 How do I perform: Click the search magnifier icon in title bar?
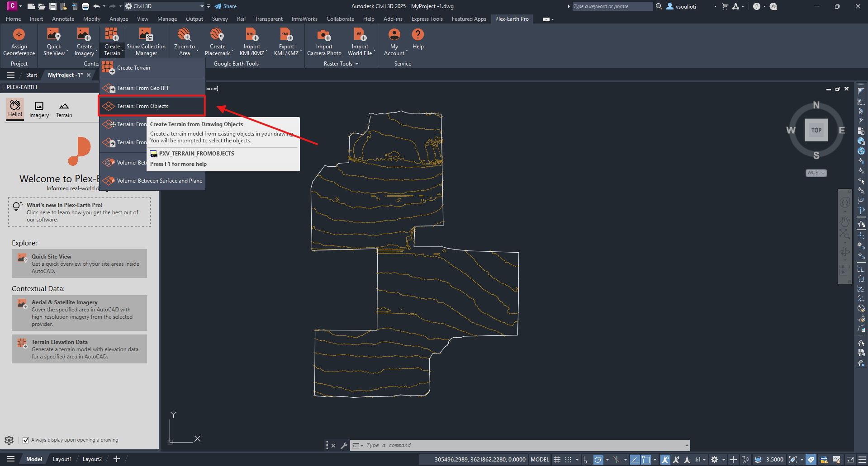[x=659, y=6]
